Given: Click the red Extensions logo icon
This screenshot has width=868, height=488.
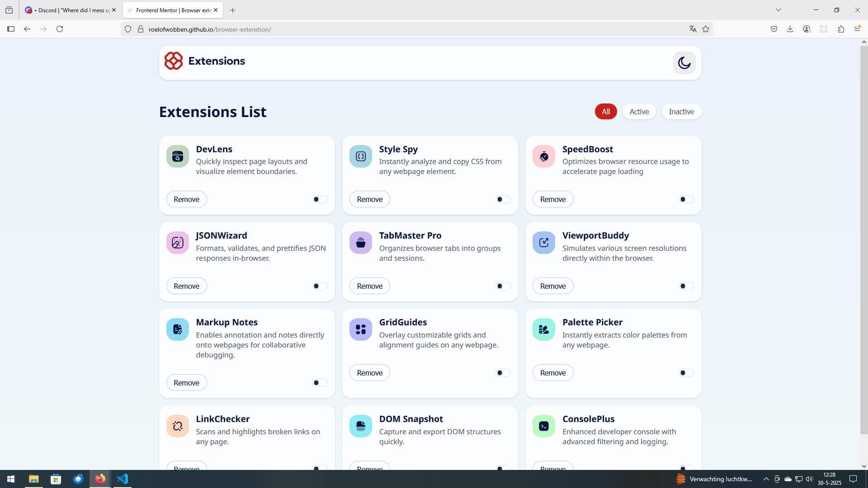Looking at the screenshot, I should (x=173, y=61).
